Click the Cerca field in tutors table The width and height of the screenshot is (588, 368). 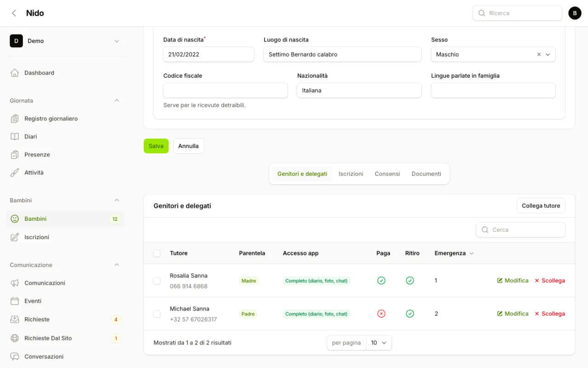coord(520,230)
